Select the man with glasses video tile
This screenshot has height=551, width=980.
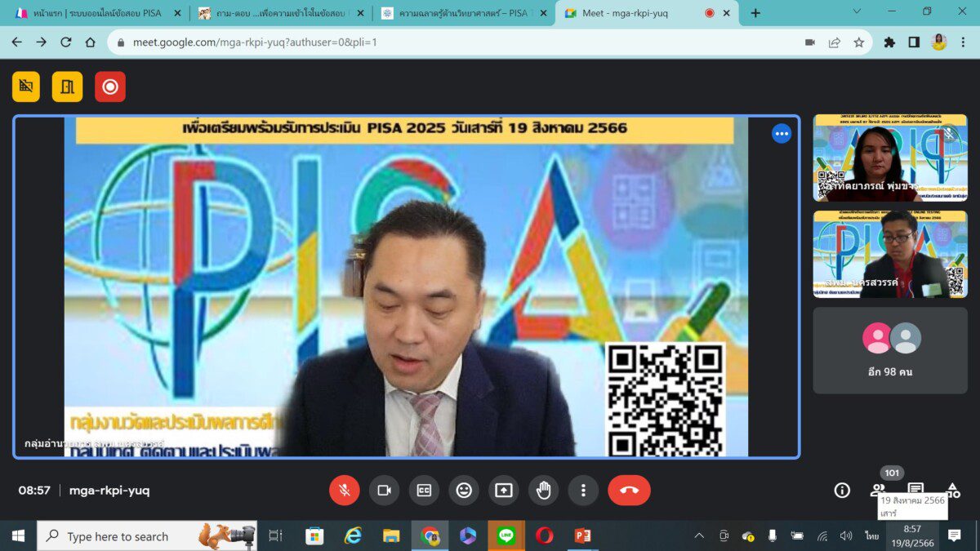tap(890, 254)
